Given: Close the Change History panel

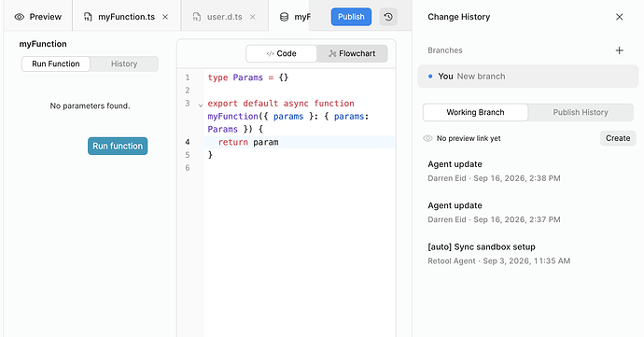Looking at the screenshot, I should tap(620, 17).
